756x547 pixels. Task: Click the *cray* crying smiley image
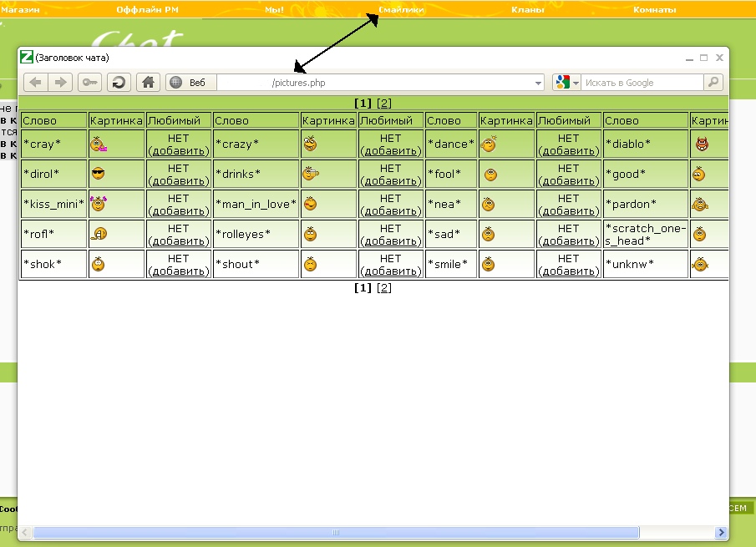(99, 144)
